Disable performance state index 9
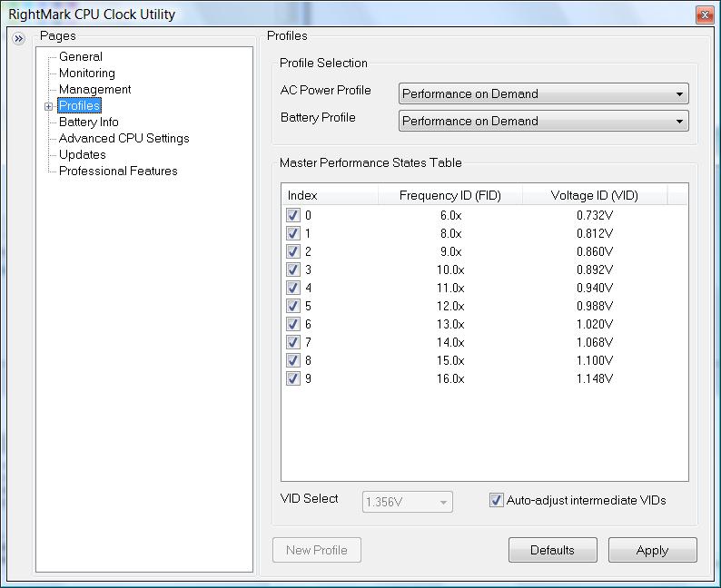This screenshot has width=721, height=588. 293,378
